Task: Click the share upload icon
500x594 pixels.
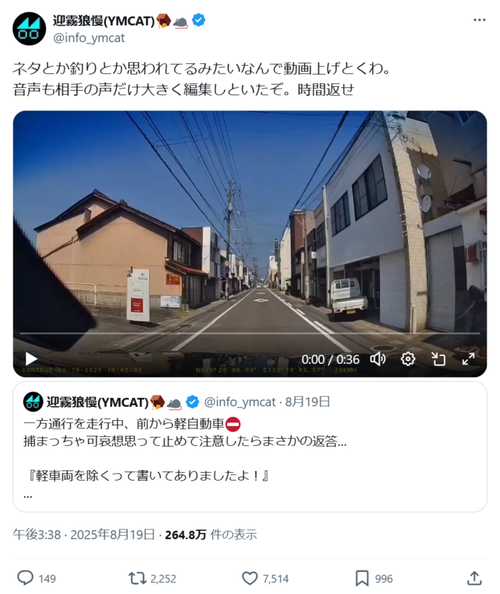Action: (474, 578)
